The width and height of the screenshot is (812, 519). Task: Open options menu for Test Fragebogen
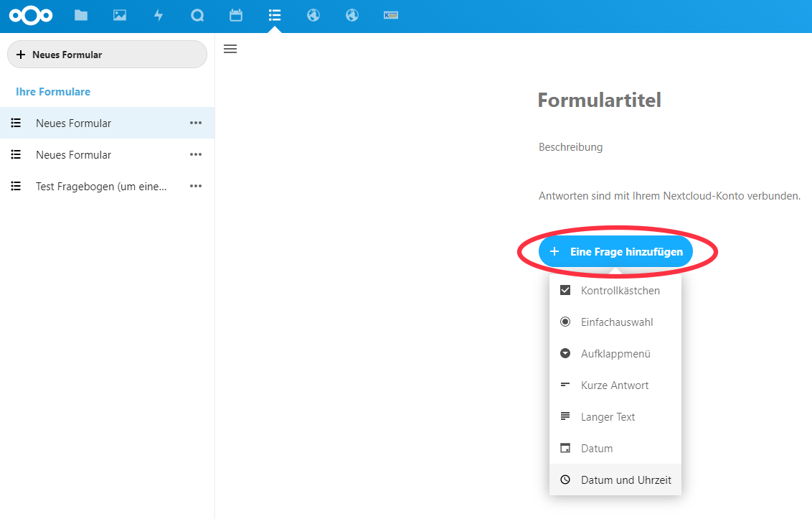[x=195, y=186]
